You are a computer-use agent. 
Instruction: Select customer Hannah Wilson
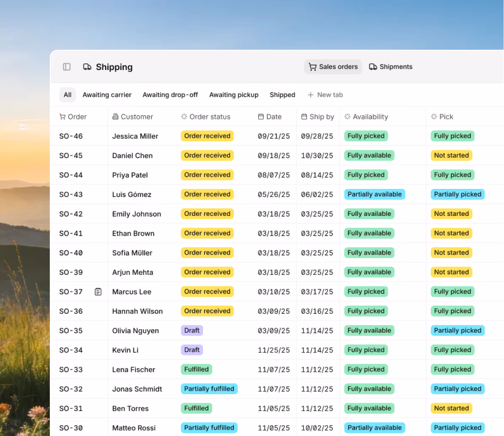point(138,311)
